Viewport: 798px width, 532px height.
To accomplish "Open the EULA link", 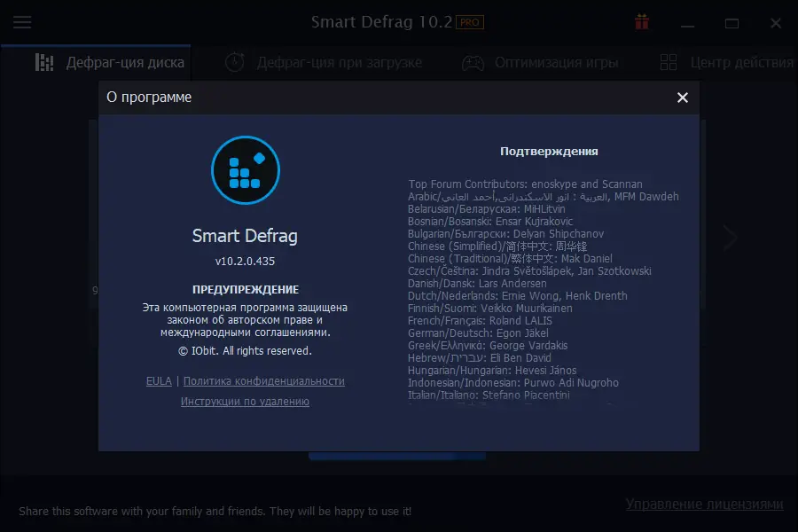I will (x=159, y=380).
